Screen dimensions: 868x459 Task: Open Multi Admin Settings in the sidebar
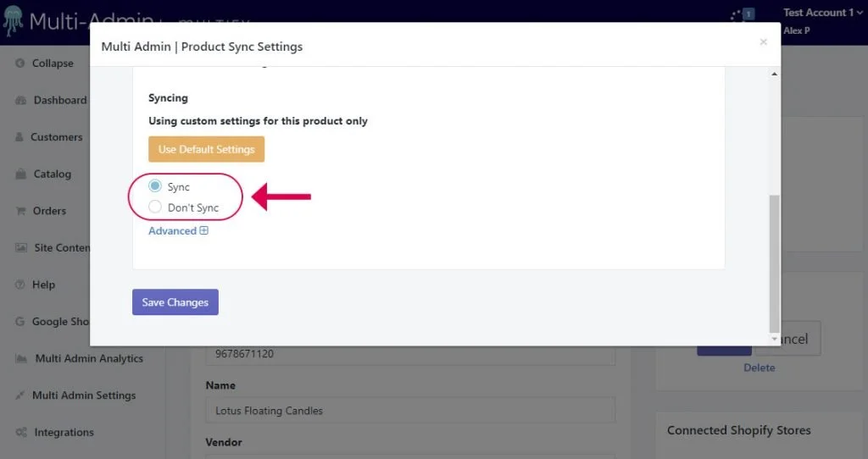75,395
